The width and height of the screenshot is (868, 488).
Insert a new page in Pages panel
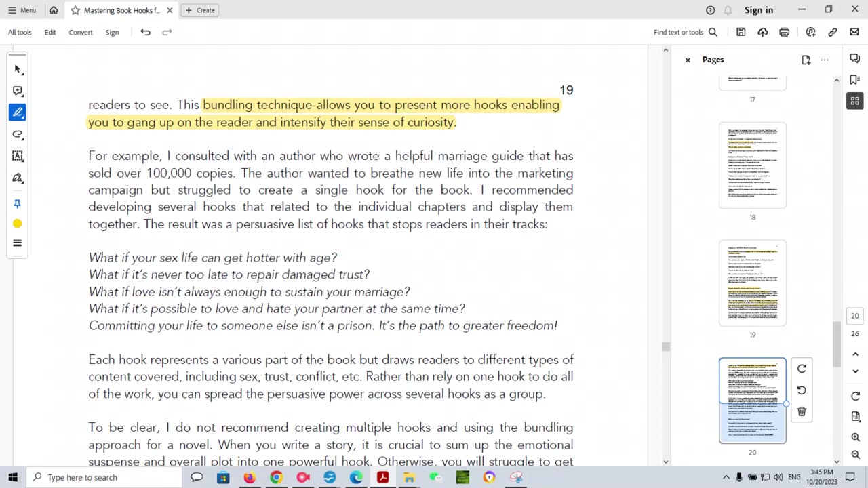click(x=806, y=60)
